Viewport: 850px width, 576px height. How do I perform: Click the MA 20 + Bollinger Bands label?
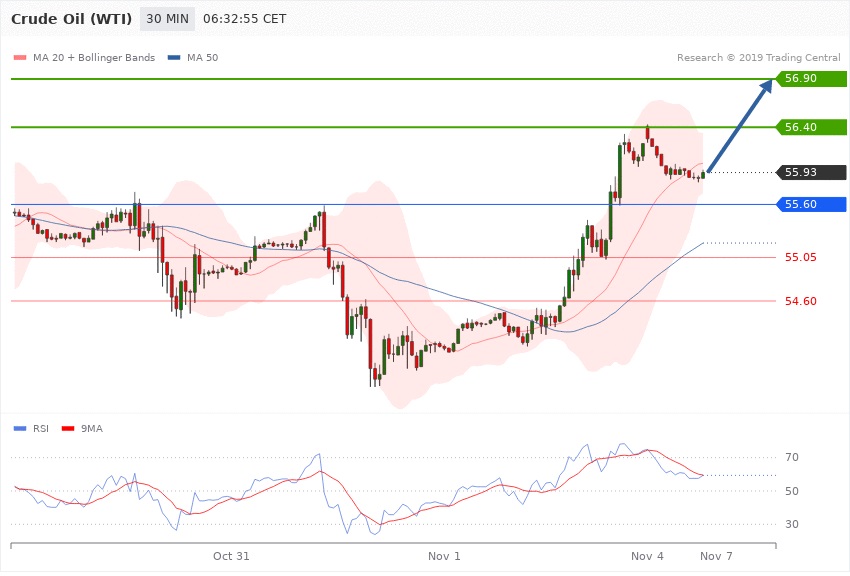click(94, 57)
